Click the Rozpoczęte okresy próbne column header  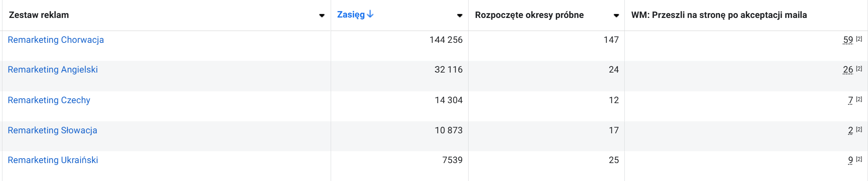[x=529, y=15]
